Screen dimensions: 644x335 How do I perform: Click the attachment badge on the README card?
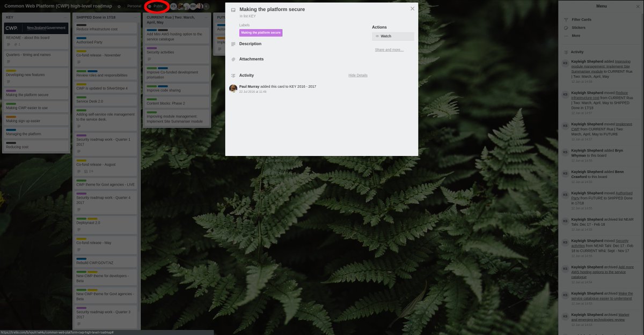[17, 44]
